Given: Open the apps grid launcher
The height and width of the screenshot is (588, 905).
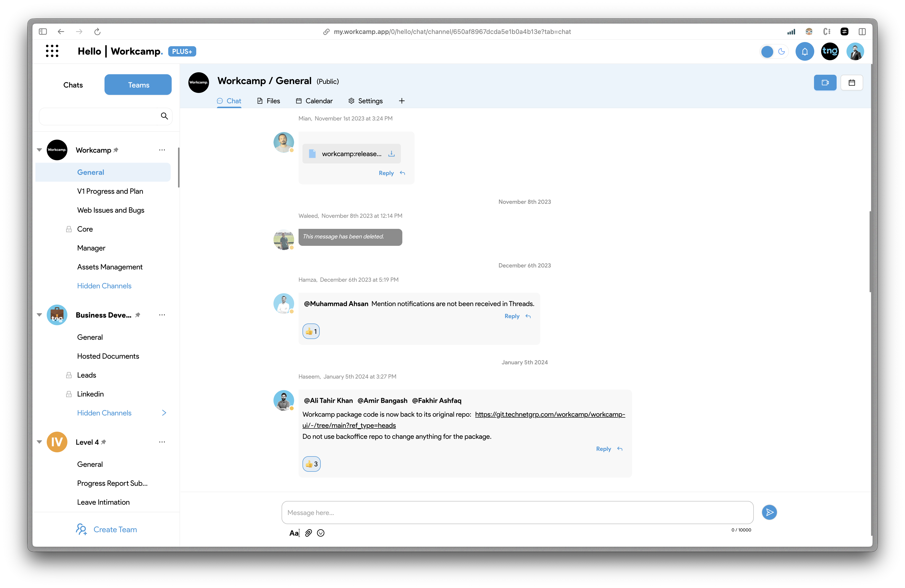Looking at the screenshot, I should (52, 51).
